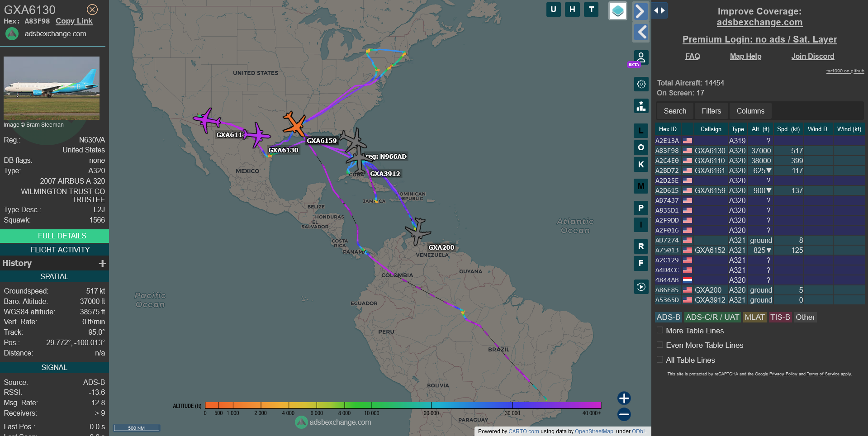Open the settings gear icon

point(641,84)
